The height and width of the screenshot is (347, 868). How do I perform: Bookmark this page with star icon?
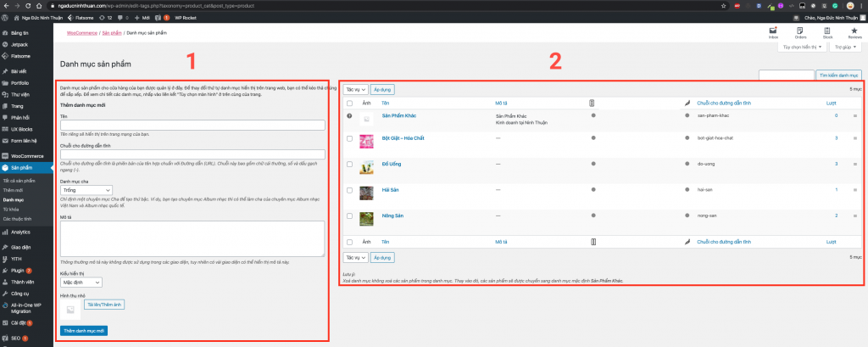724,6
